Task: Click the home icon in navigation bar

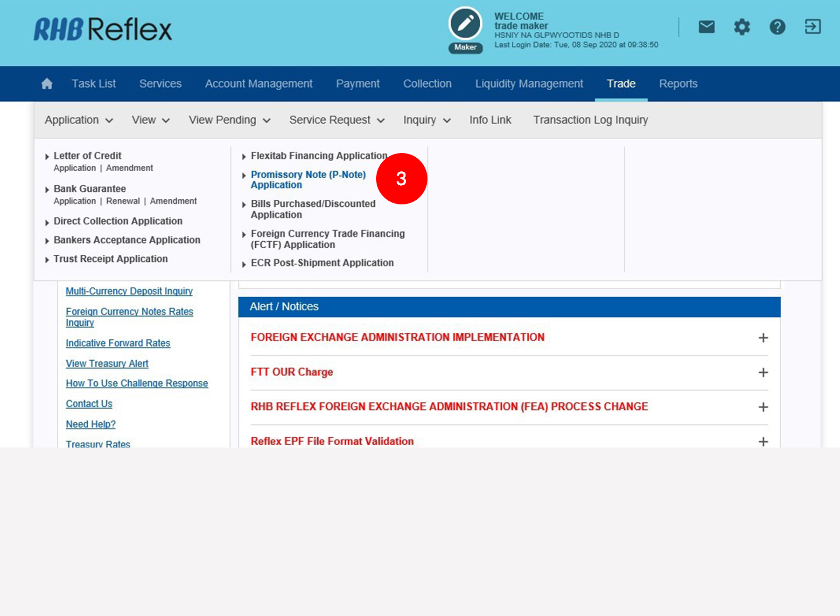Action: [x=47, y=84]
